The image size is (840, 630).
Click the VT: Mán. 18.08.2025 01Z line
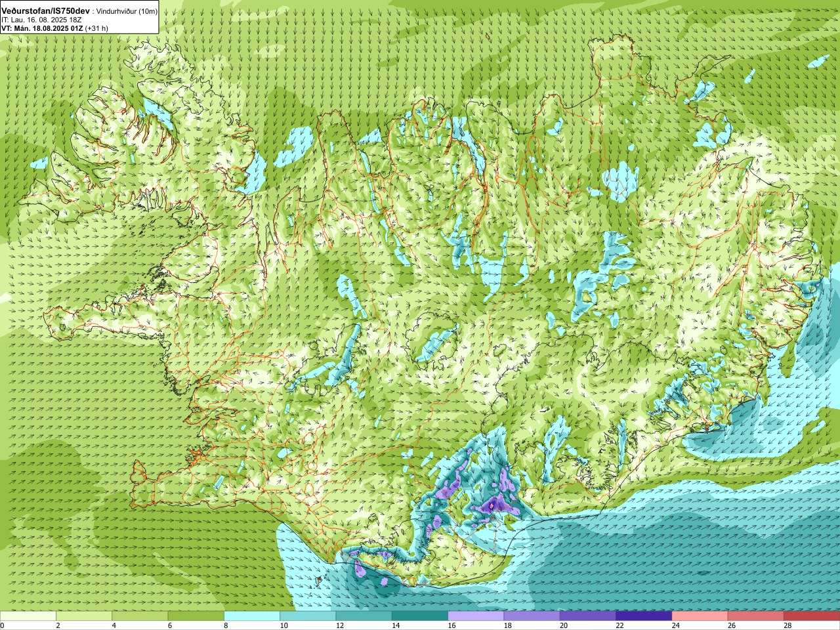click(41, 28)
